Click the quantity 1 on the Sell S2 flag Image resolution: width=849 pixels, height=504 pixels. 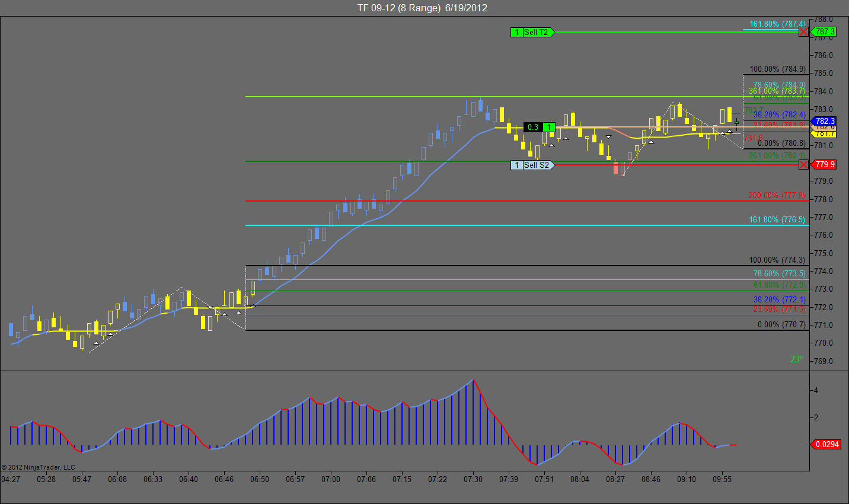coord(516,165)
